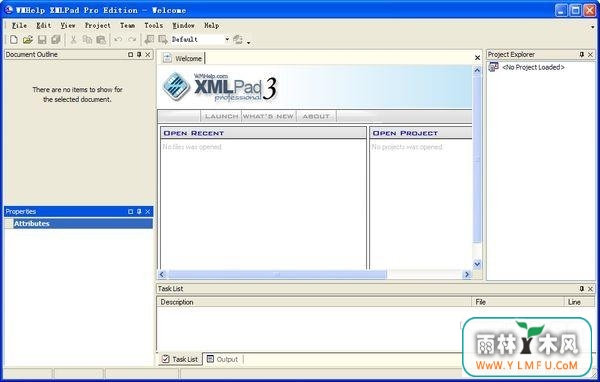Viewport: 600px width, 382px height.
Task: Close the Welcome tab with the X
Action: pyautogui.click(x=477, y=58)
